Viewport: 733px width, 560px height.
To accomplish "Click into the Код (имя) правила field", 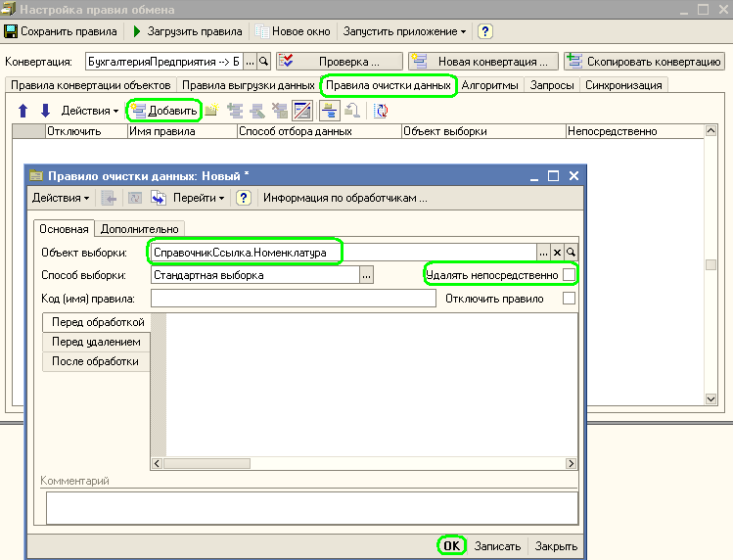I will (294, 298).
